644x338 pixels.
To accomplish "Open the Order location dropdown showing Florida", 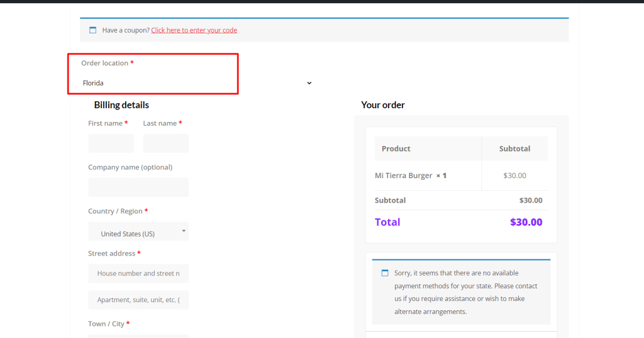I will [197, 83].
